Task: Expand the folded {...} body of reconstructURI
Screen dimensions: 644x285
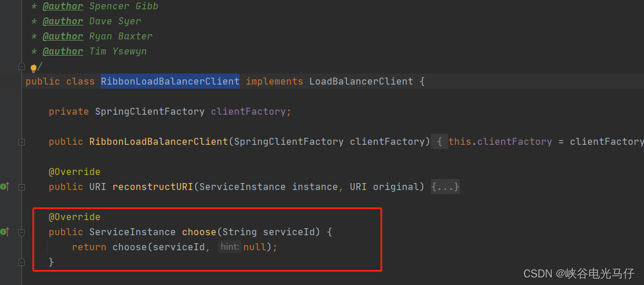Action: coord(445,187)
